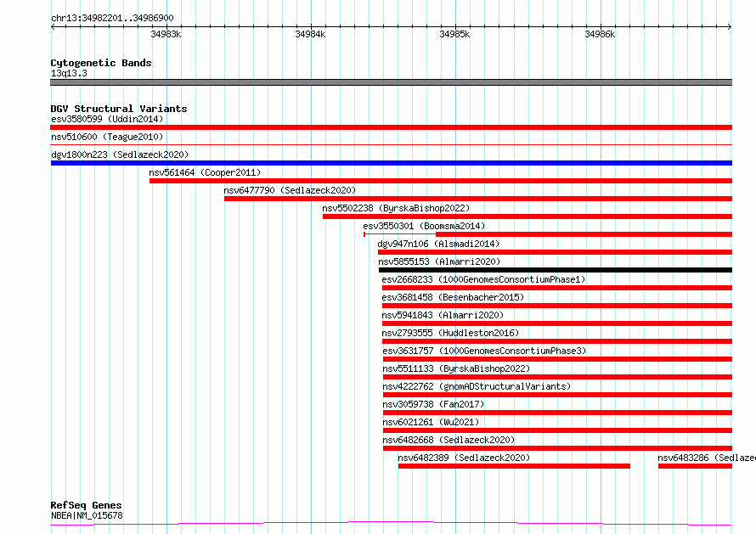
Task: Click the red bar under nsv6483286
Action: [695, 466]
